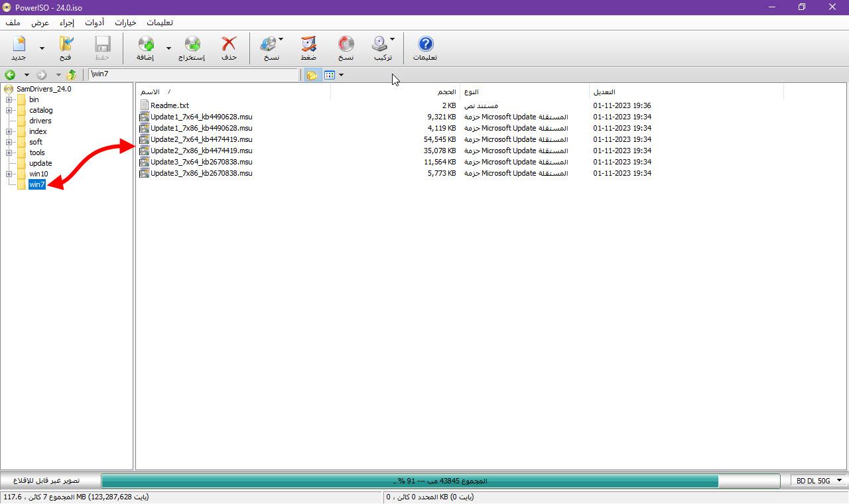The height and width of the screenshot is (504, 849).
Task: Expand the bin folder in tree
Action: pos(9,99)
